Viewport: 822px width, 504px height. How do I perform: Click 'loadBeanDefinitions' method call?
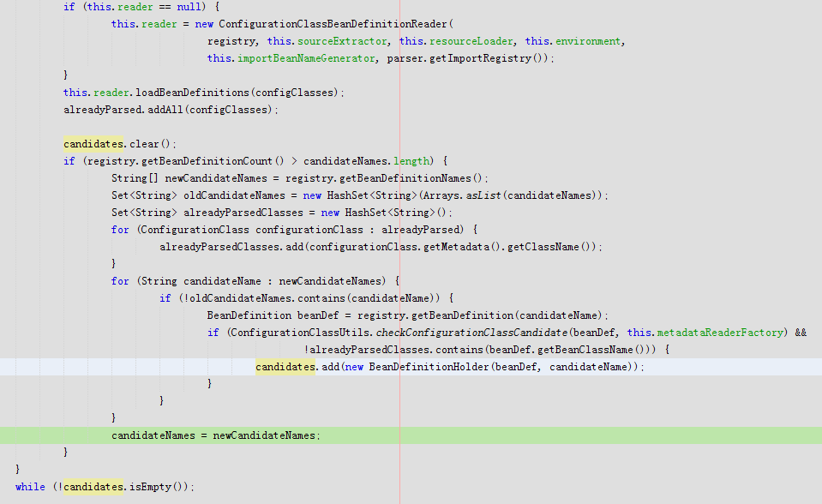click(192, 93)
